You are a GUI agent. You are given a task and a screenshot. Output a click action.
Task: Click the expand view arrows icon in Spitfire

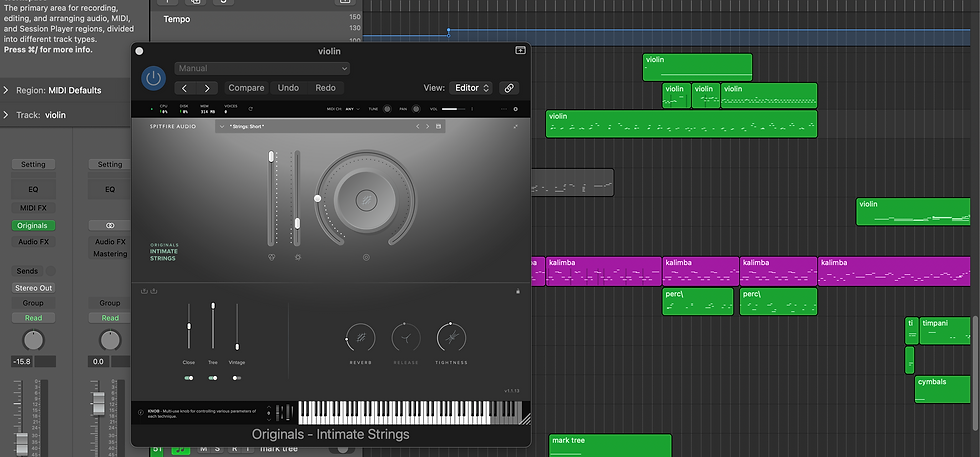[x=516, y=126]
